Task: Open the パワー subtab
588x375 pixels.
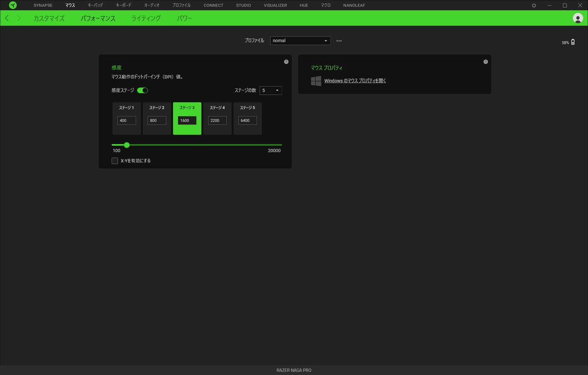Action: click(x=185, y=18)
